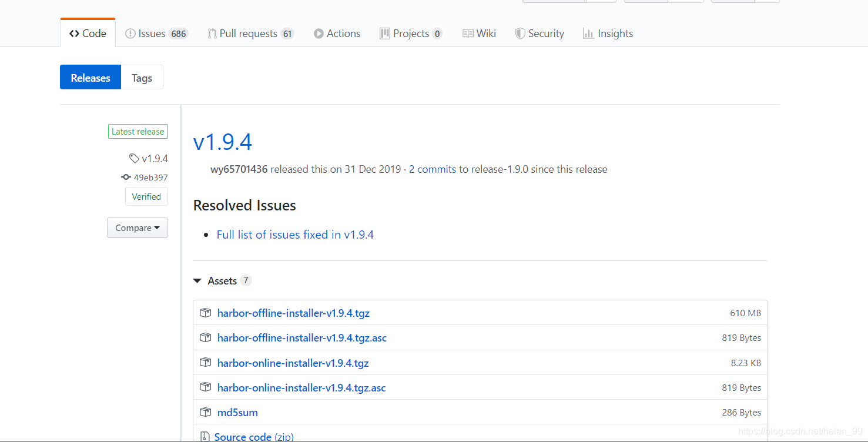Screen dimensions: 868x442
Task: Switch to the Issues tab
Action: click(x=156, y=34)
